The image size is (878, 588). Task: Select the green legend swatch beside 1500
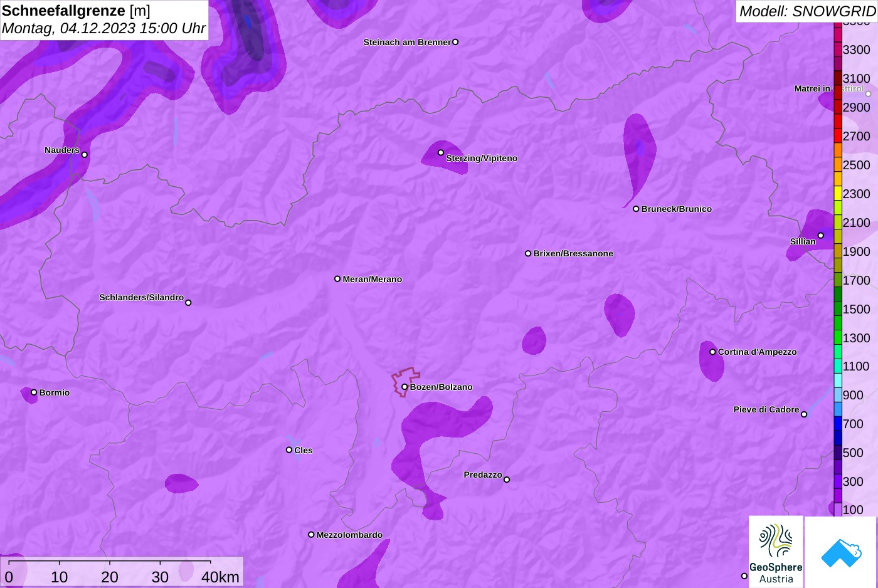(x=838, y=309)
